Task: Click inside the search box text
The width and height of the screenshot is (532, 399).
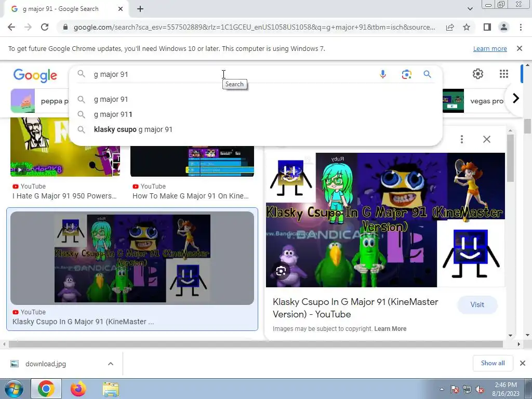Action: (111, 74)
